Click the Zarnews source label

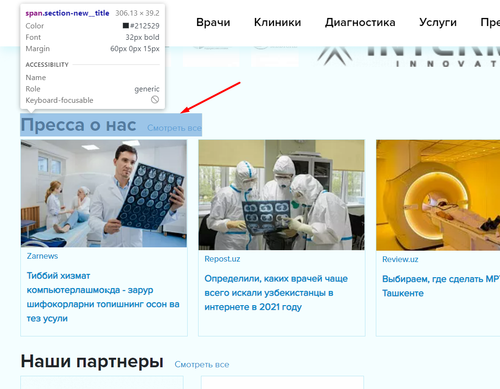pyautogui.click(x=42, y=256)
